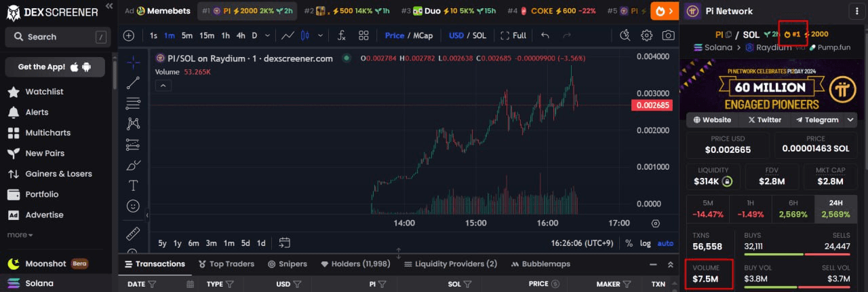868x292 pixels.
Task: Open trending token #3 Duo
Action: click(x=448, y=11)
